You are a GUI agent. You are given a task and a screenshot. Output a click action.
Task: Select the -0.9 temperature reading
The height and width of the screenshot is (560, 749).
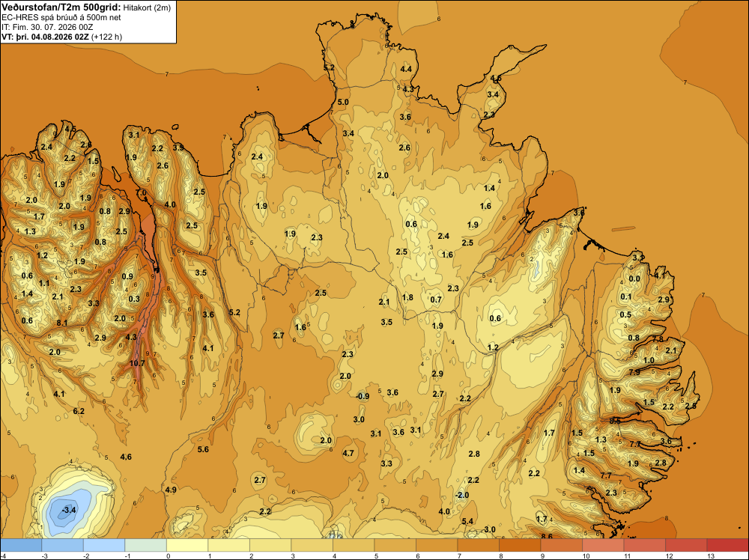coord(363,396)
